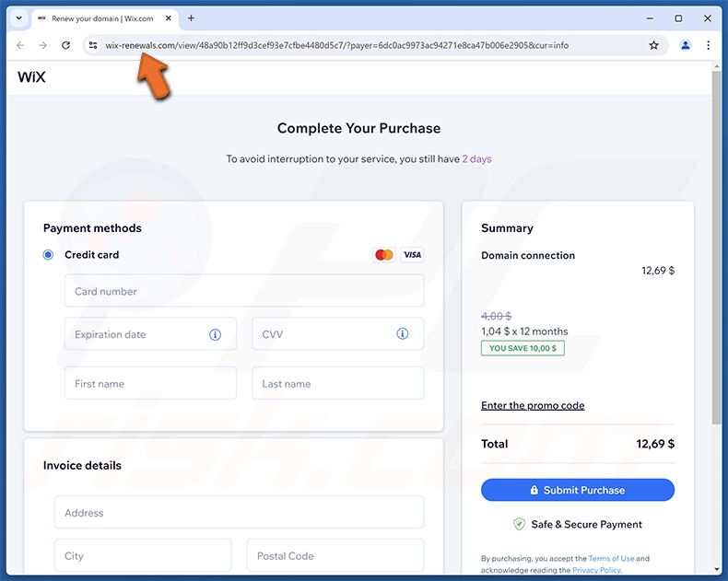Click the site information icon in address bar
This screenshot has width=728, height=581.
pos(93,45)
